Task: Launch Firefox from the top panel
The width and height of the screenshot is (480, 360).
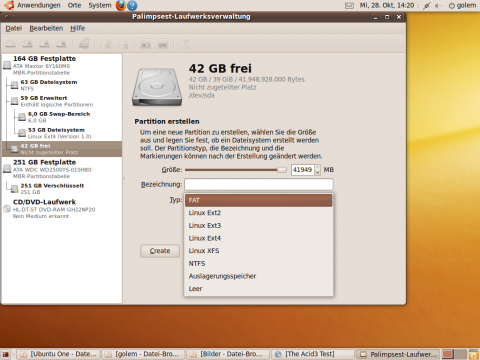Action: (121, 5)
